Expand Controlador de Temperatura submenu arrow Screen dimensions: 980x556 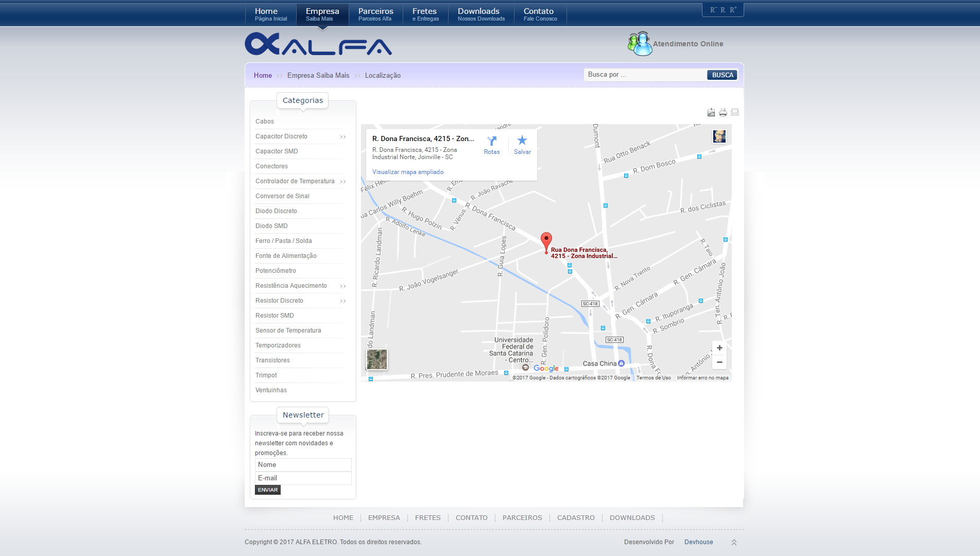(x=343, y=182)
